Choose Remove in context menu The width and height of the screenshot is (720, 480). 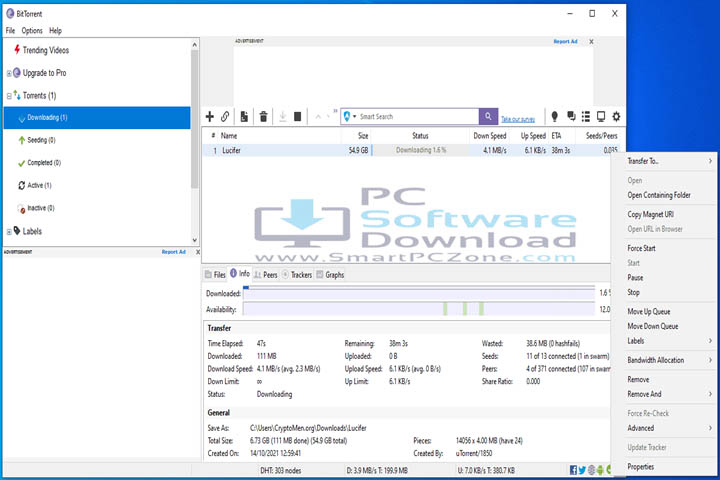pos(638,380)
